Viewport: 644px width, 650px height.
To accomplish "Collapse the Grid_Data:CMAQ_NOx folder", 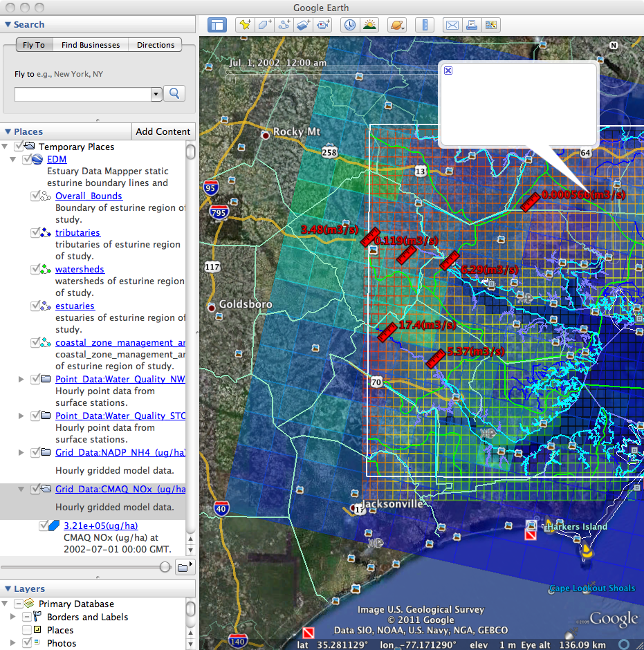I will point(21,490).
